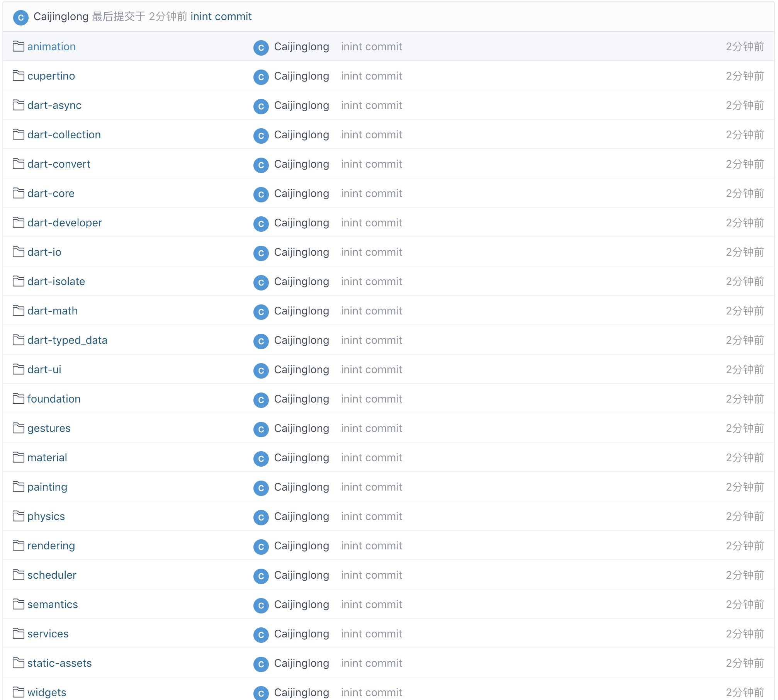This screenshot has width=778, height=700.
Task: Open the inint commit link in the header
Action: (221, 17)
